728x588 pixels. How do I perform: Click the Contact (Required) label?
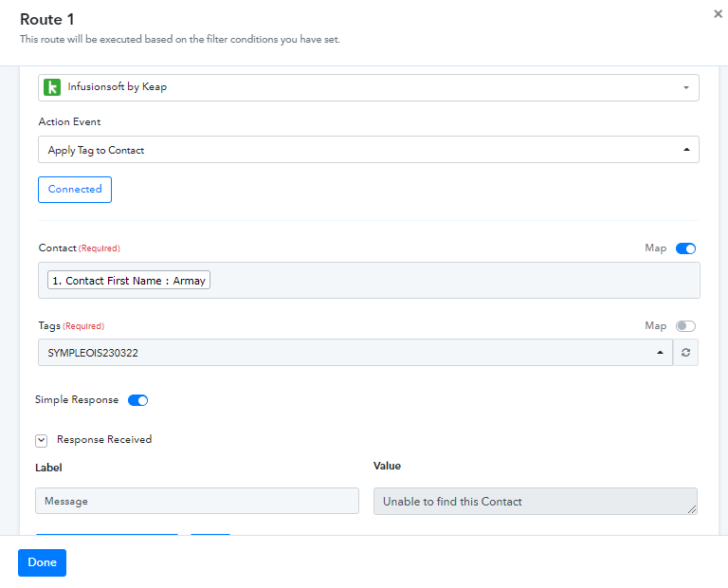pyautogui.click(x=80, y=248)
